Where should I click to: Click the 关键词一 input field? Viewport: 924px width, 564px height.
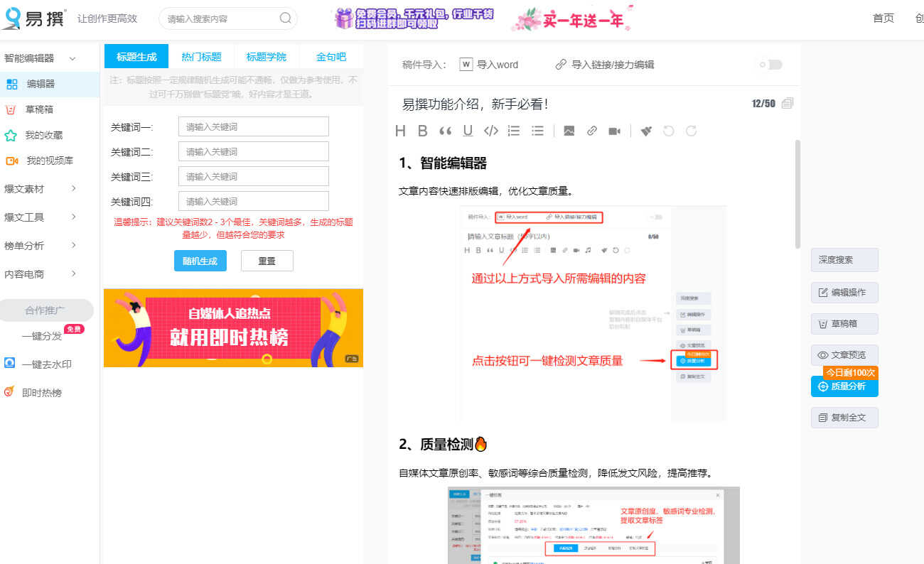pyautogui.click(x=253, y=126)
